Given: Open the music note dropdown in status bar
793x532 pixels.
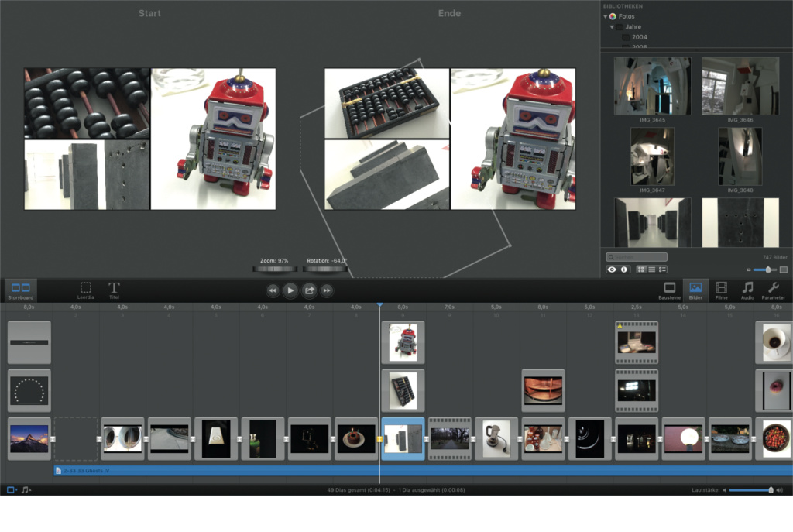Looking at the screenshot, I should click(x=26, y=490).
